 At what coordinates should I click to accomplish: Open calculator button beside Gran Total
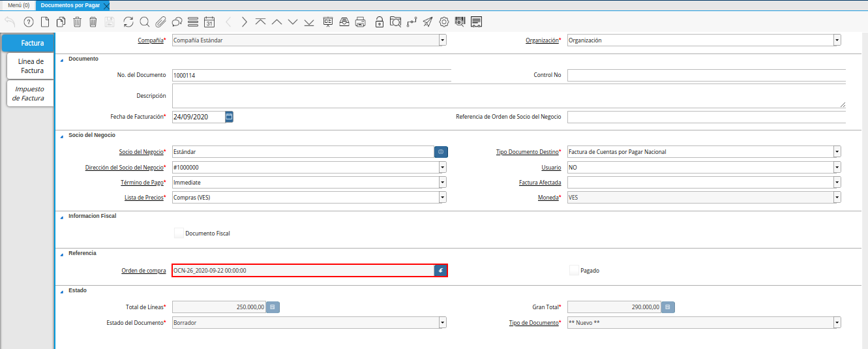pyautogui.click(x=668, y=307)
